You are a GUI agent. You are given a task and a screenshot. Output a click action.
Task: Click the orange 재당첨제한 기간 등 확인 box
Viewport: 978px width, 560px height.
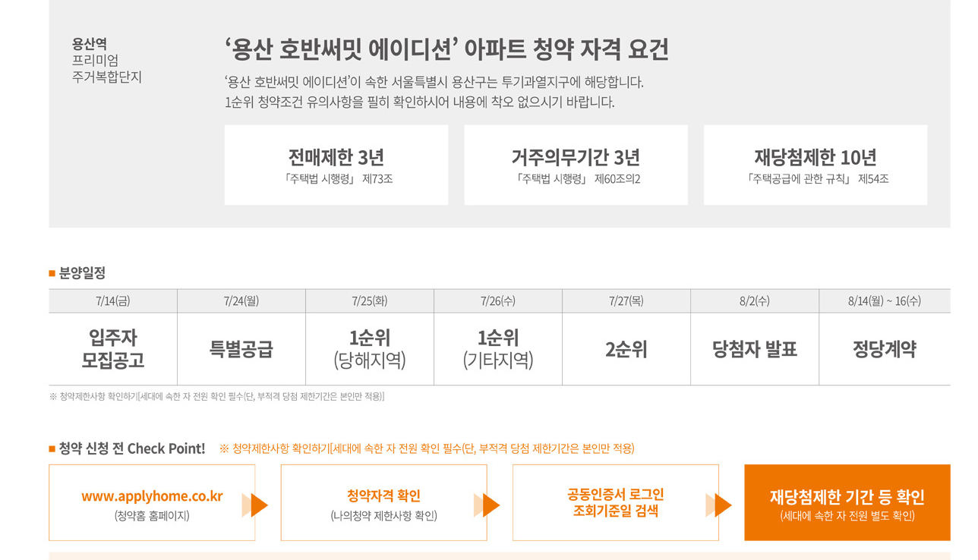tap(847, 502)
